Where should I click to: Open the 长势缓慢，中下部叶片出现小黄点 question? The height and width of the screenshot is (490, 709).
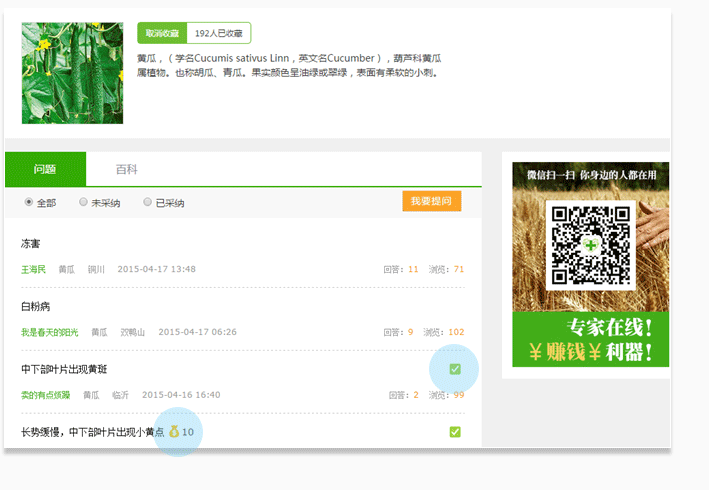[x=92, y=432]
